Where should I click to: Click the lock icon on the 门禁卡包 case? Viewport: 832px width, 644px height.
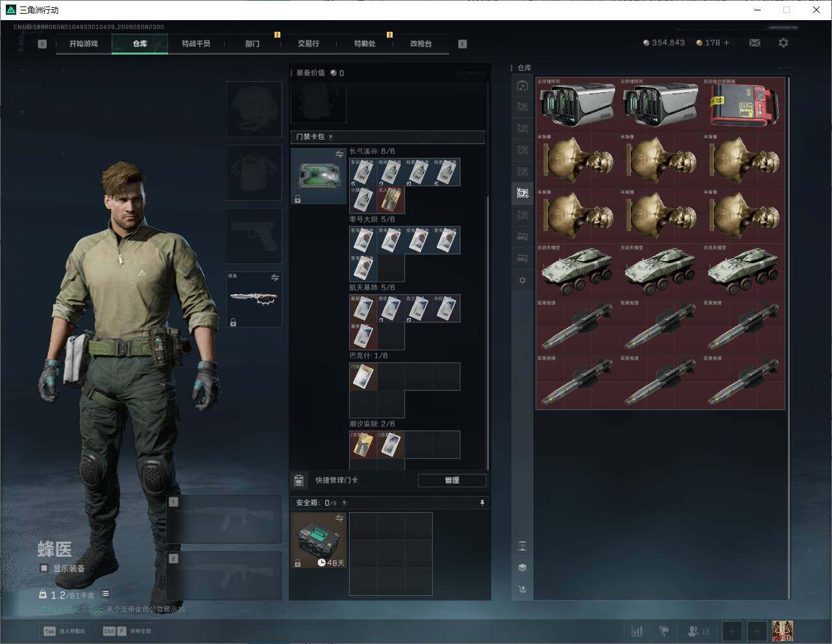tap(297, 199)
